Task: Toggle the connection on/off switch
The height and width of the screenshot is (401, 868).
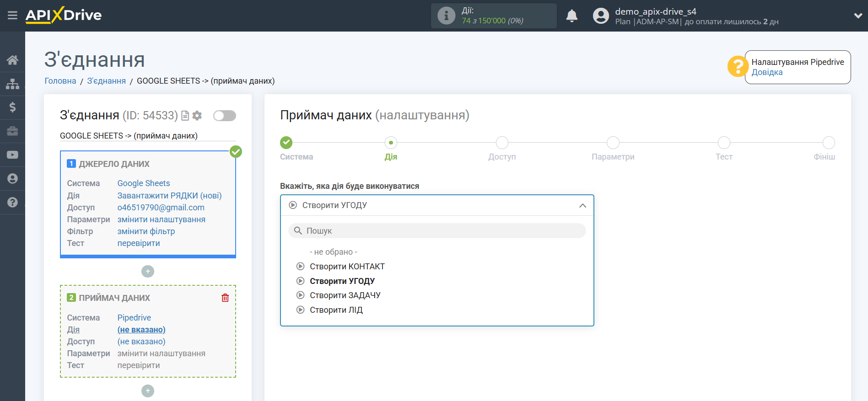Action: click(225, 116)
